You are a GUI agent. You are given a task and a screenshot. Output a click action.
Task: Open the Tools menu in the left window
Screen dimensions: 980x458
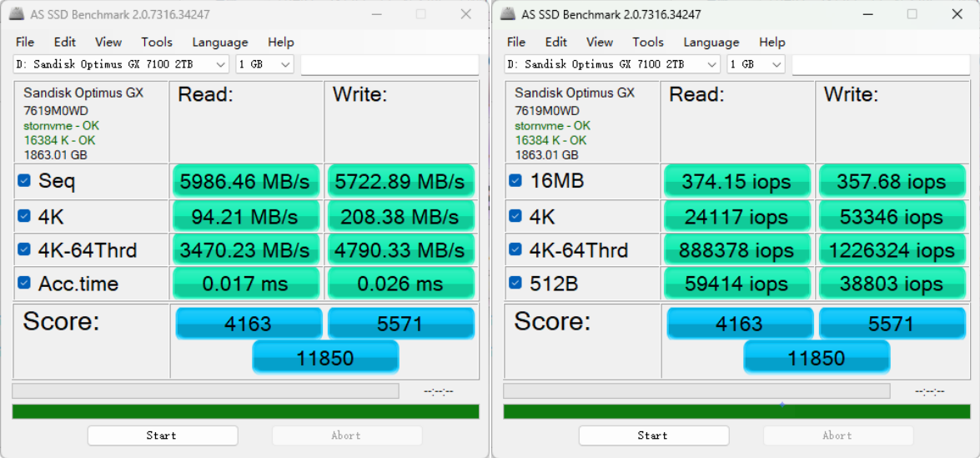click(x=157, y=42)
